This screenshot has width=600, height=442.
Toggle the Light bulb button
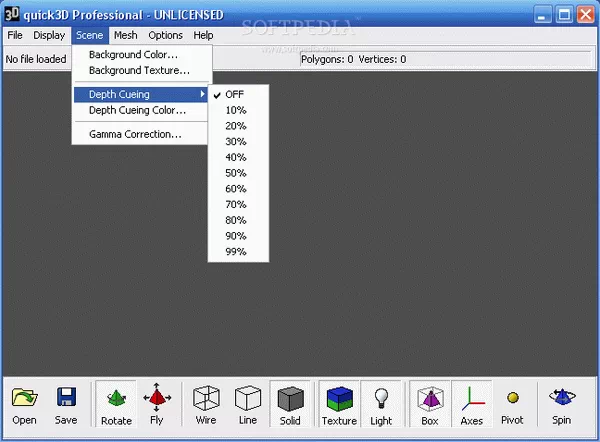pyautogui.click(x=381, y=404)
